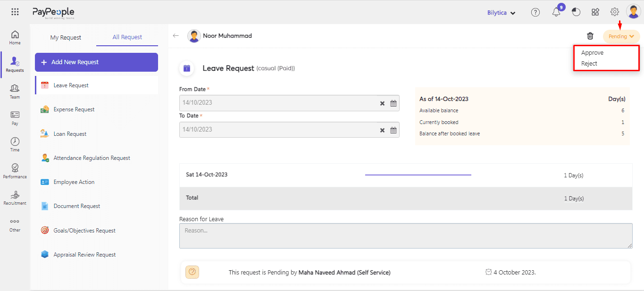Select Approve from status menu
This screenshot has width=644, height=291.
coord(592,53)
